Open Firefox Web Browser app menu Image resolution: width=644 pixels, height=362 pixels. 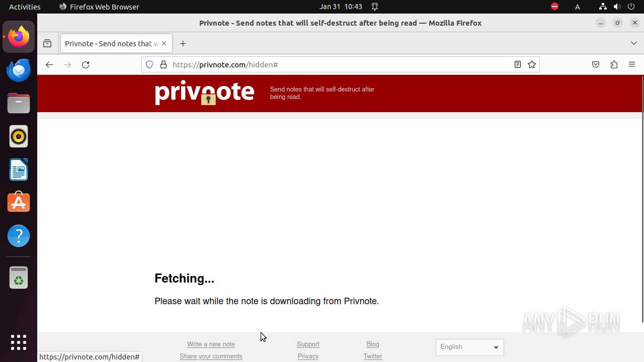(99, 7)
